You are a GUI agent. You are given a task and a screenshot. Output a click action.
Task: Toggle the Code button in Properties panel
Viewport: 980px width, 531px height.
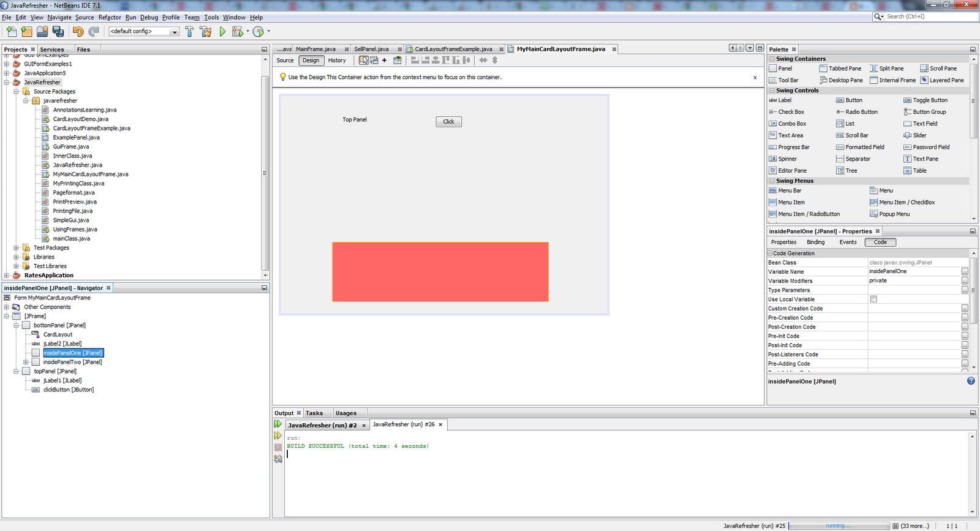880,243
